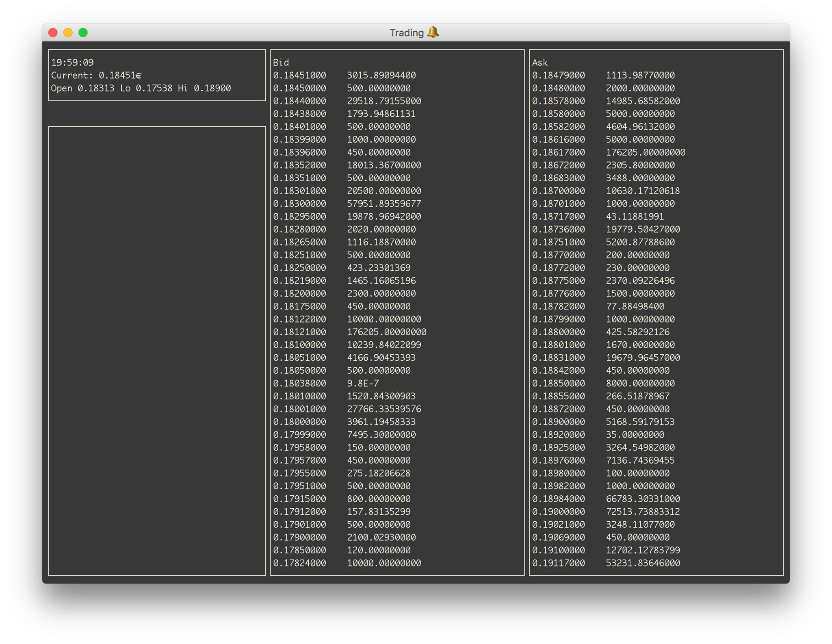
Task: Select ask price 0.18480000
Action: click(559, 88)
